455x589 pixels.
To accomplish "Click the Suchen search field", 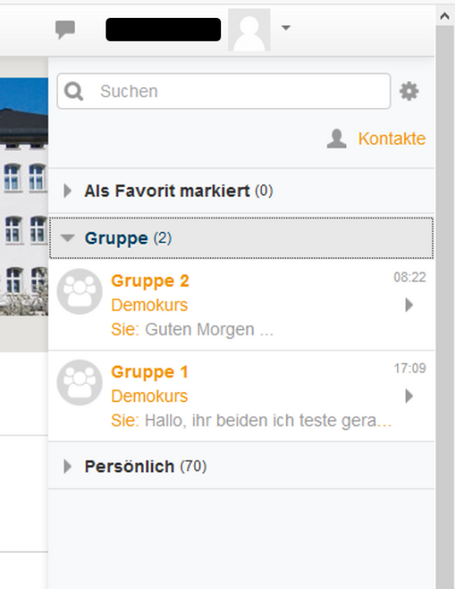I will tap(224, 91).
